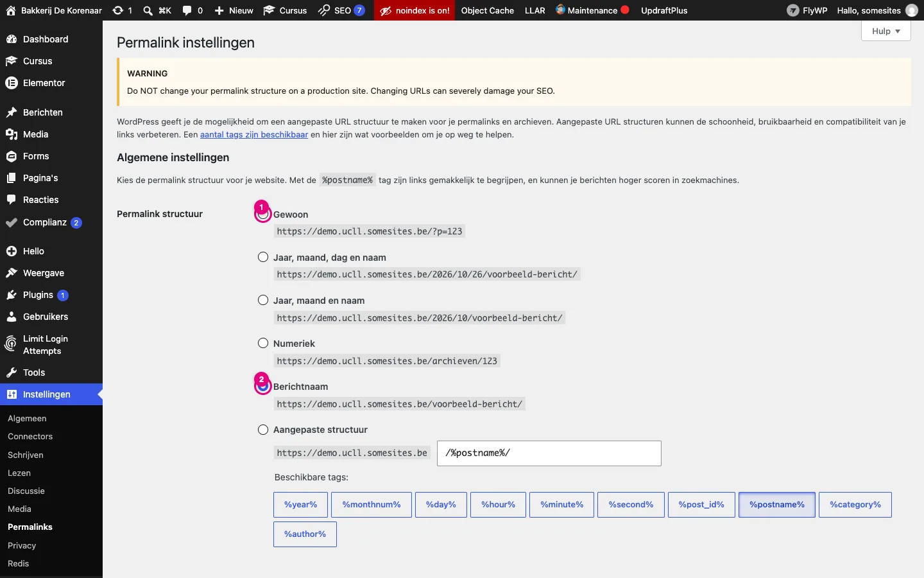Open the FlyWP admin bar menu

tap(807, 10)
